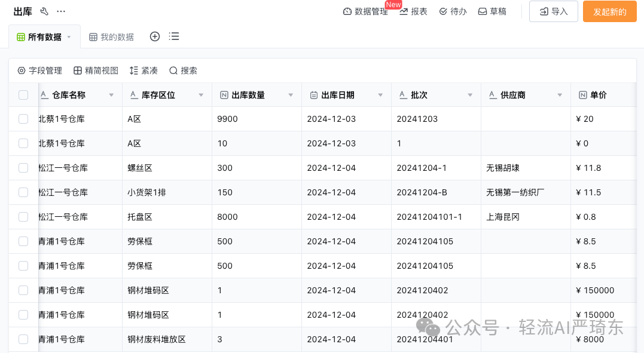Click the 发起新的 orange button
Screen dimensions: 644x353
tap(609, 11)
